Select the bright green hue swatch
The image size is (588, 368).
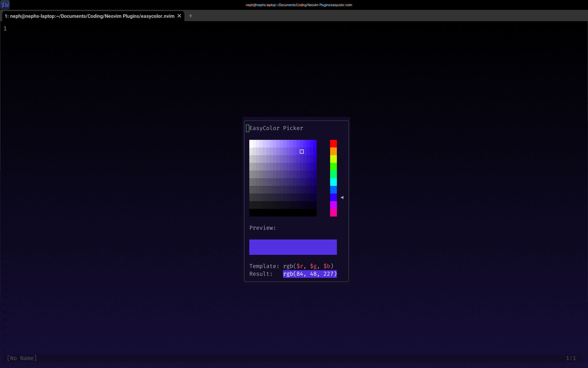(x=333, y=167)
